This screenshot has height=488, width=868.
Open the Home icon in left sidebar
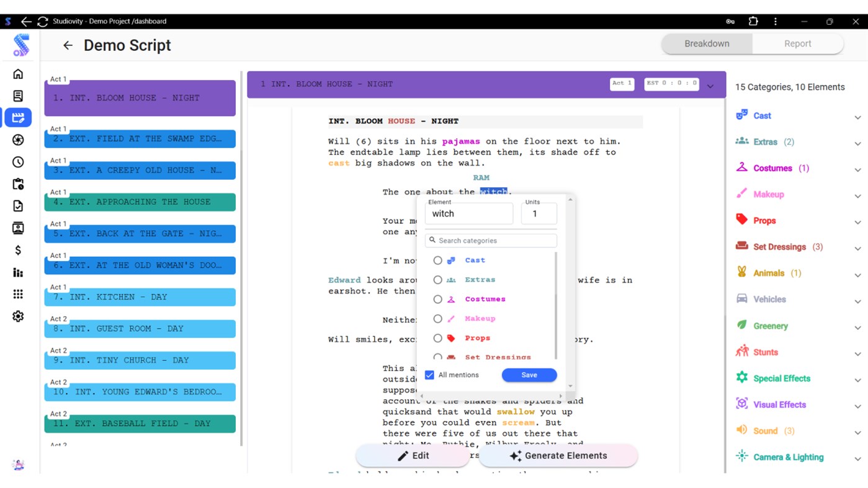click(x=18, y=74)
